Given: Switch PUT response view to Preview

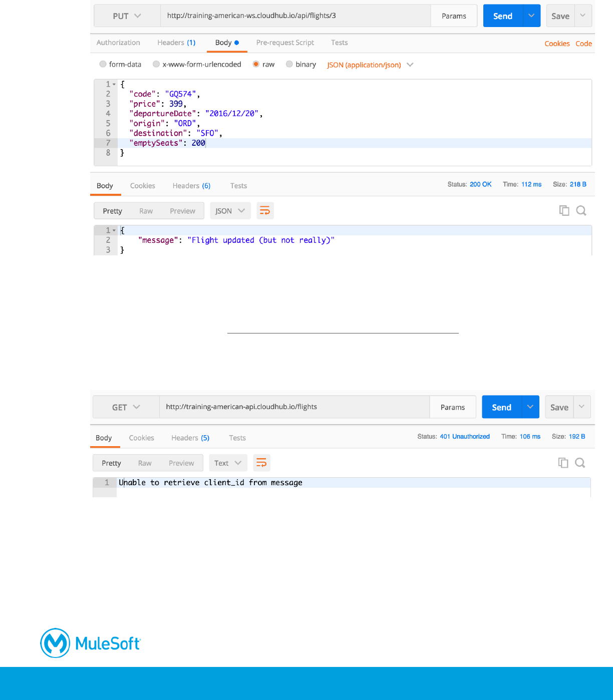Looking at the screenshot, I should 182,211.
